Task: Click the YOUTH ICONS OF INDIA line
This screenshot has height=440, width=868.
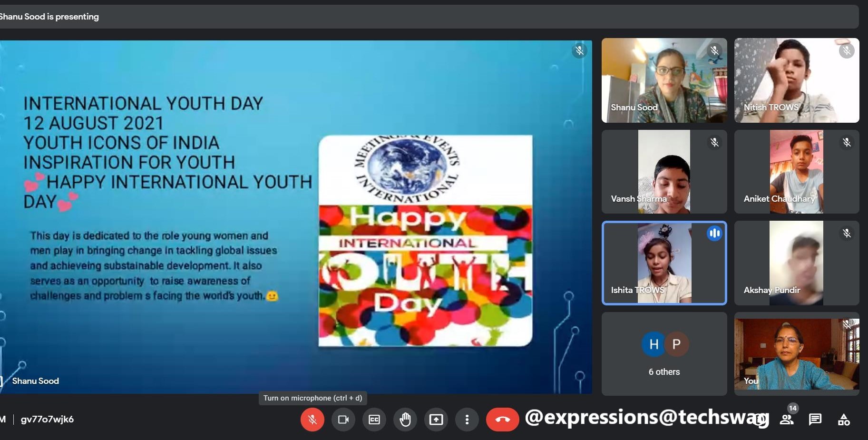Action: pyautogui.click(x=121, y=143)
